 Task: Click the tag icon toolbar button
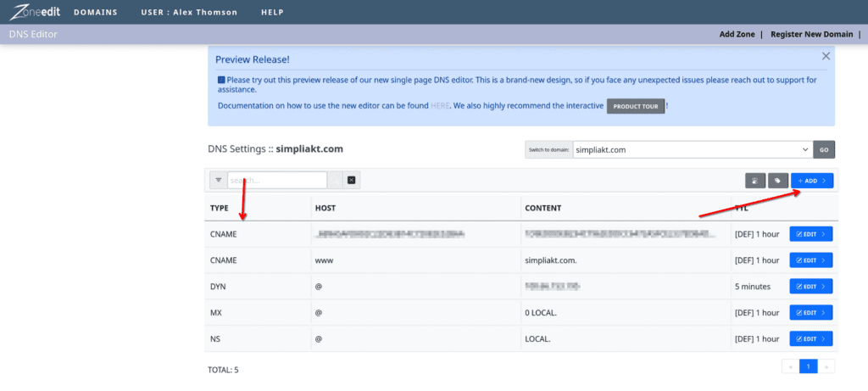(x=777, y=181)
